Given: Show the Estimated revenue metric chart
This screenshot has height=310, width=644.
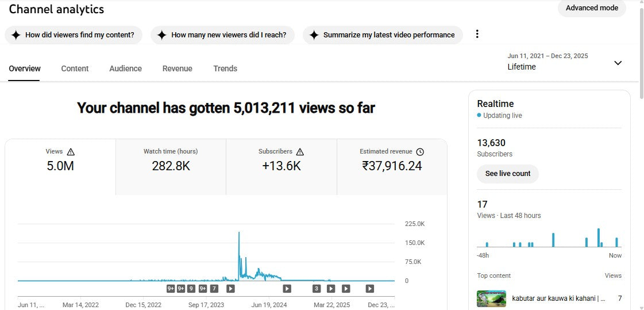Looking at the screenshot, I should coord(392,166).
